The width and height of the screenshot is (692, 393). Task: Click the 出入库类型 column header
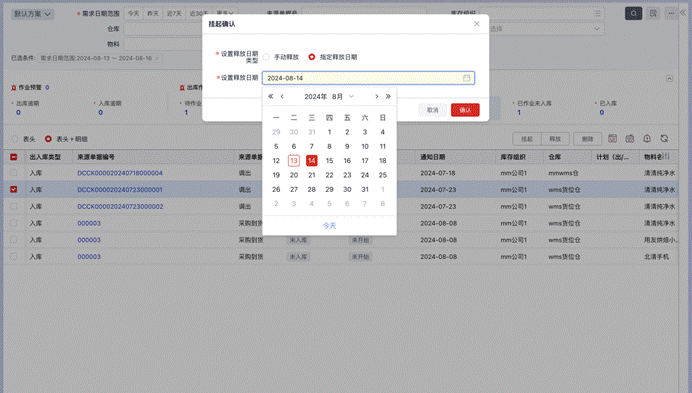point(45,157)
